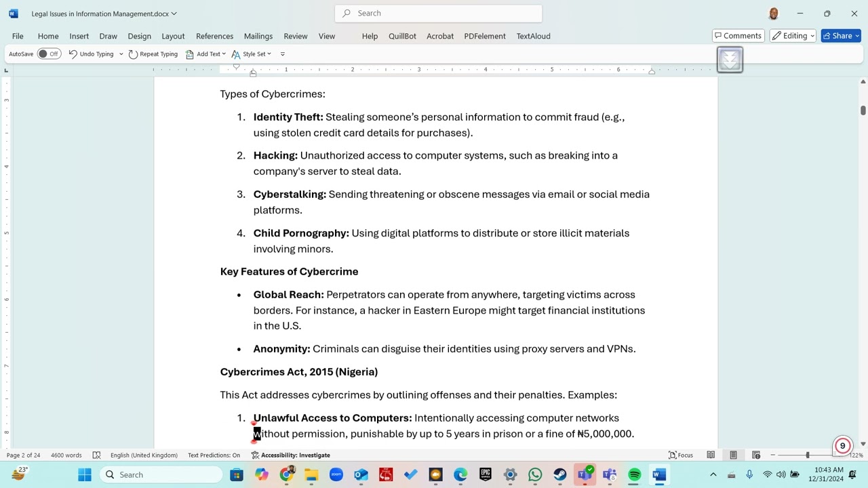Expand the Undo history dropdown arrow
The image size is (868, 488).
tap(121, 54)
